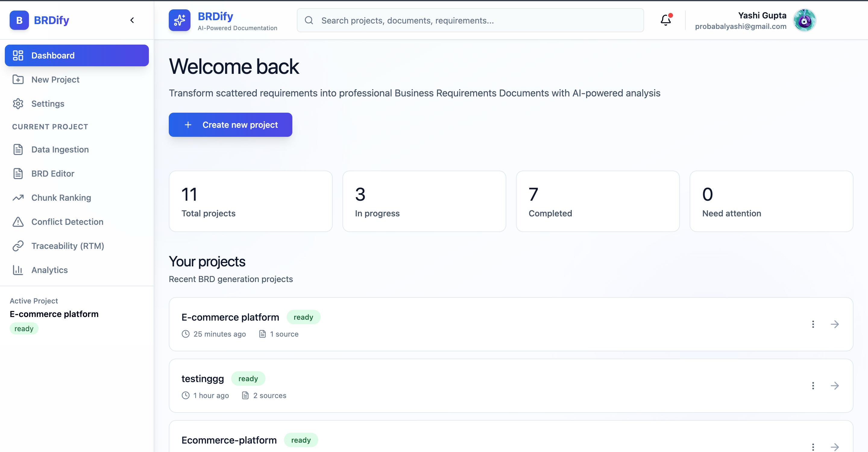Open notifications via the bell icon
The width and height of the screenshot is (868, 452).
click(x=666, y=20)
